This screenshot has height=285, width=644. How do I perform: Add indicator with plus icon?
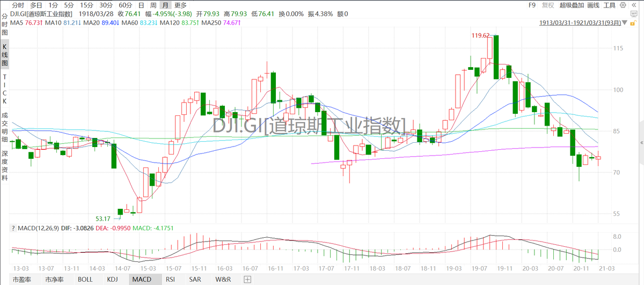pyautogui.click(x=247, y=279)
